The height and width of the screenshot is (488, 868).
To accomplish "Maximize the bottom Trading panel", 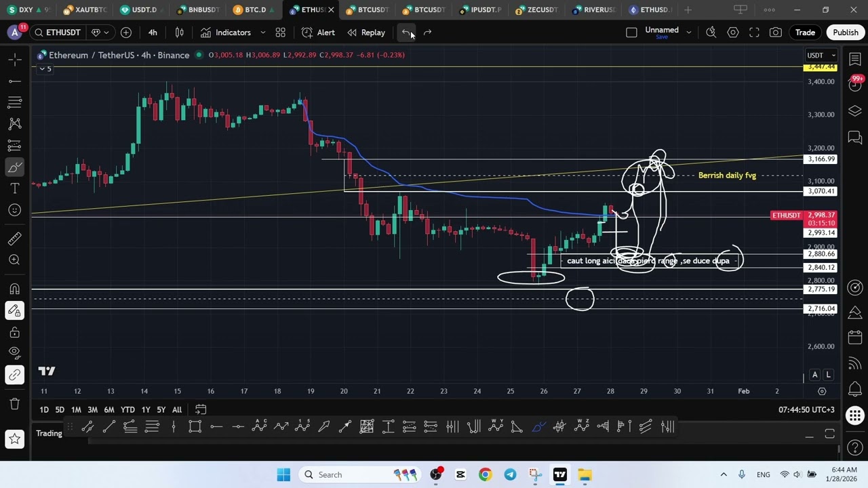I will click(x=829, y=434).
